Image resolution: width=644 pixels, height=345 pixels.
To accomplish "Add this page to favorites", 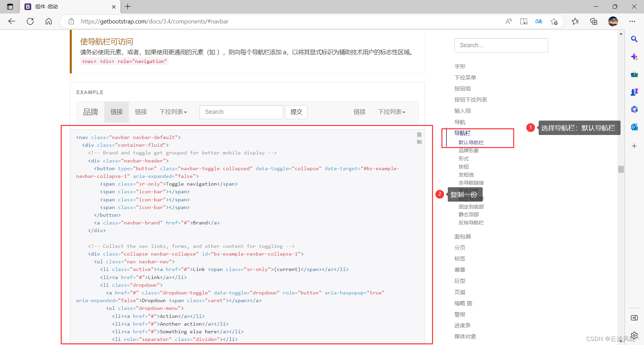I will click(554, 21).
